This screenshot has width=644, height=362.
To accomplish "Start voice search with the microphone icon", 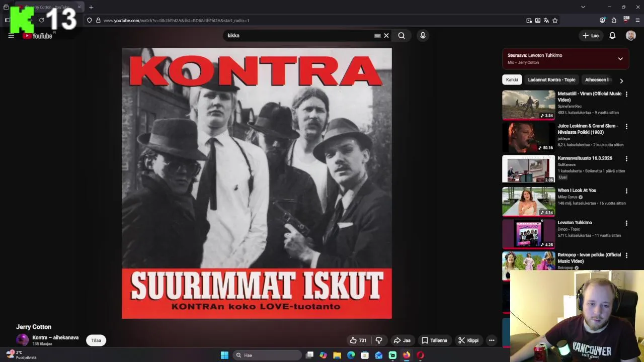I will click(423, 36).
